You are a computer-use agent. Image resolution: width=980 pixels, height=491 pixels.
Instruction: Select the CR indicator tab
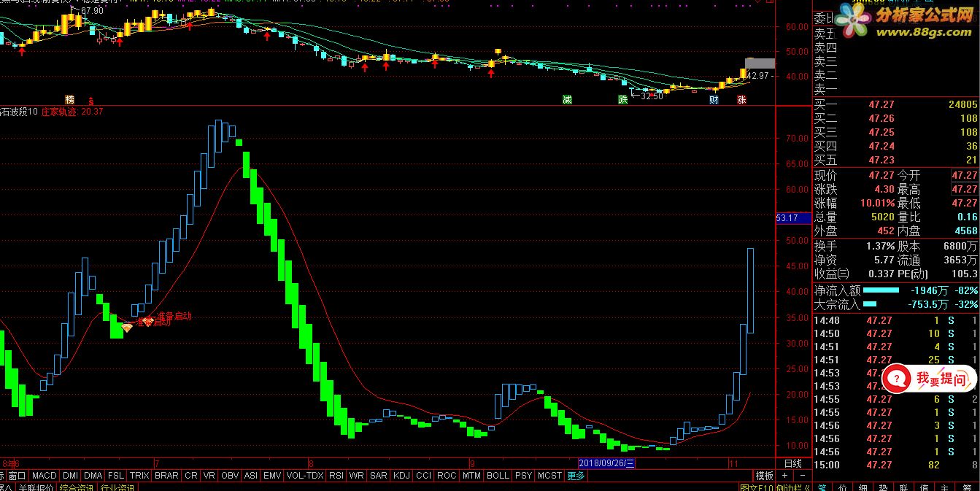point(191,475)
